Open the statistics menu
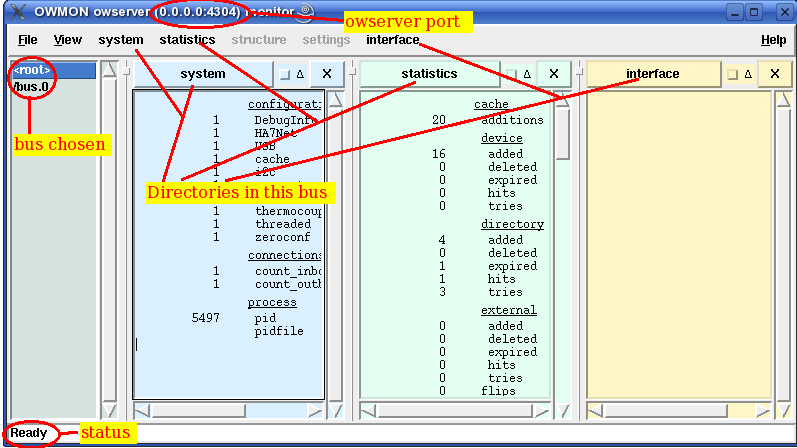This screenshot has width=797, height=448. [x=187, y=40]
